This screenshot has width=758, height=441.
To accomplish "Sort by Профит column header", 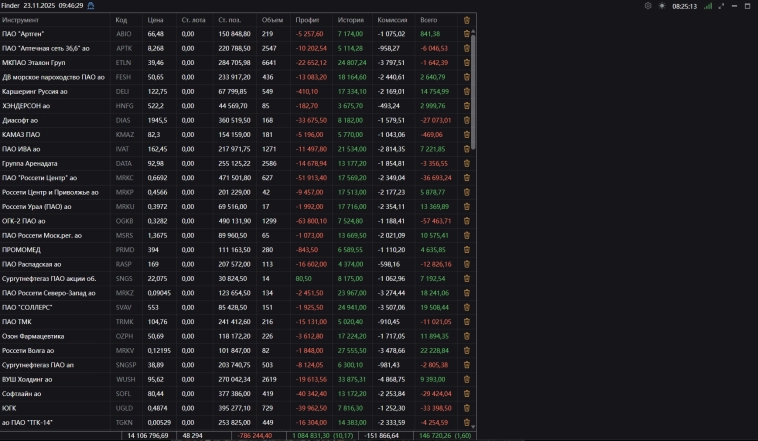I will coord(307,20).
